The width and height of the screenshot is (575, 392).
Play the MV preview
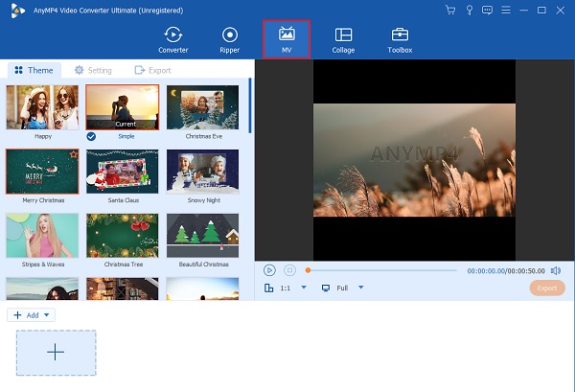tap(269, 270)
